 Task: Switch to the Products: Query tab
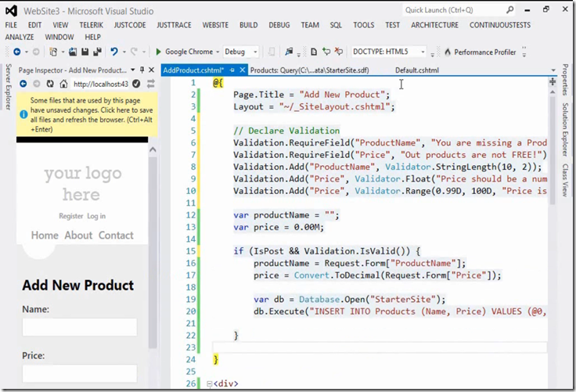[x=310, y=70]
